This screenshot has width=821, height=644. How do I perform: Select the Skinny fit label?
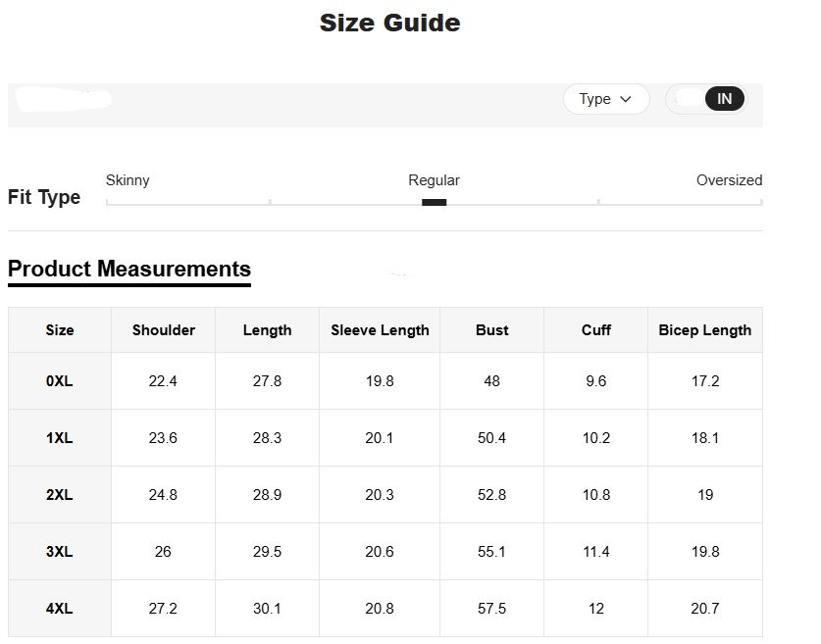click(128, 180)
